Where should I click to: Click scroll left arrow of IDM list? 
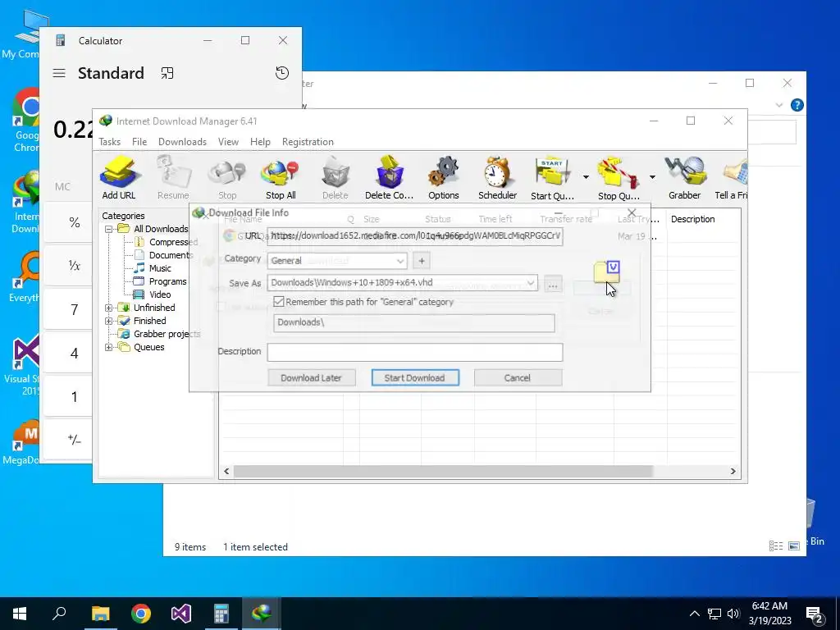click(226, 471)
